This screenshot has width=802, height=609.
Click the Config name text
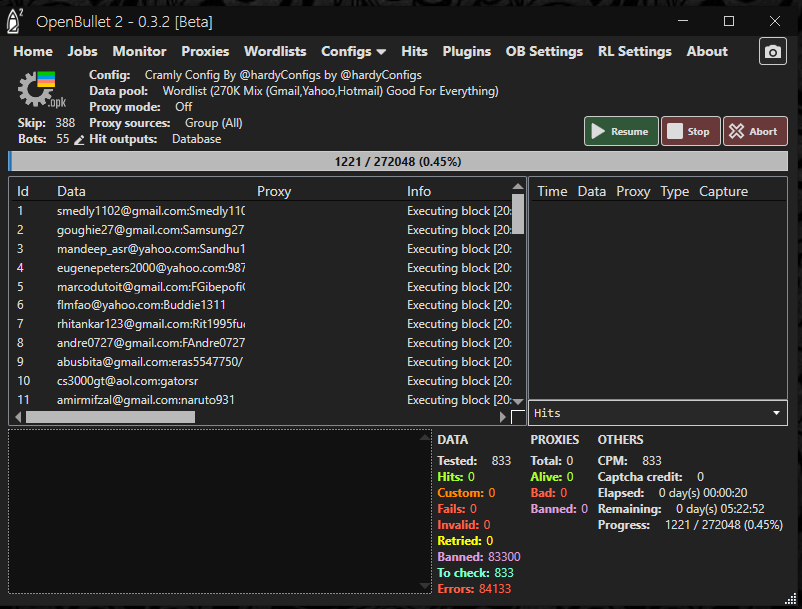(x=283, y=75)
